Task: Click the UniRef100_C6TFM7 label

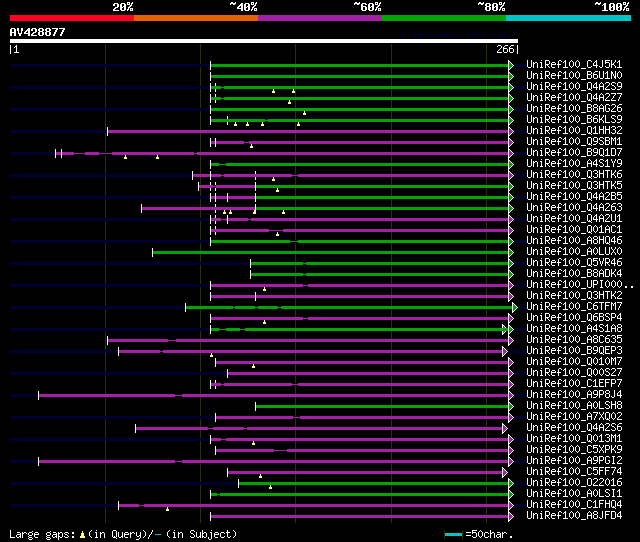Action: 574,307
